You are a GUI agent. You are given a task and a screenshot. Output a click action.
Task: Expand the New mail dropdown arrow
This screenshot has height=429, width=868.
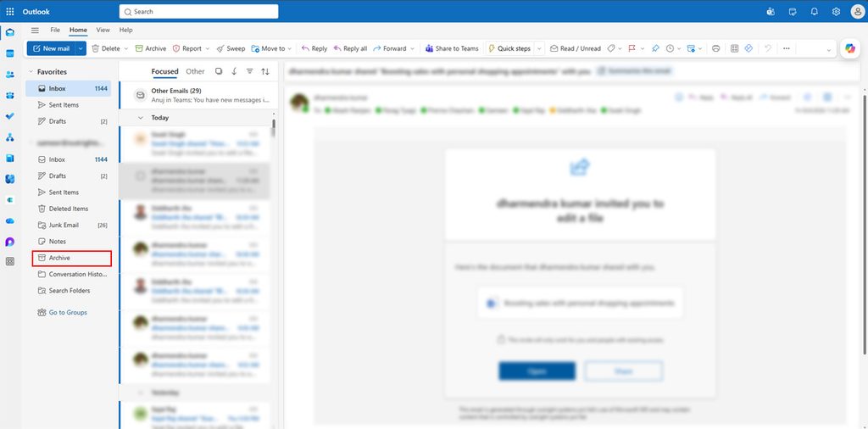click(x=81, y=48)
